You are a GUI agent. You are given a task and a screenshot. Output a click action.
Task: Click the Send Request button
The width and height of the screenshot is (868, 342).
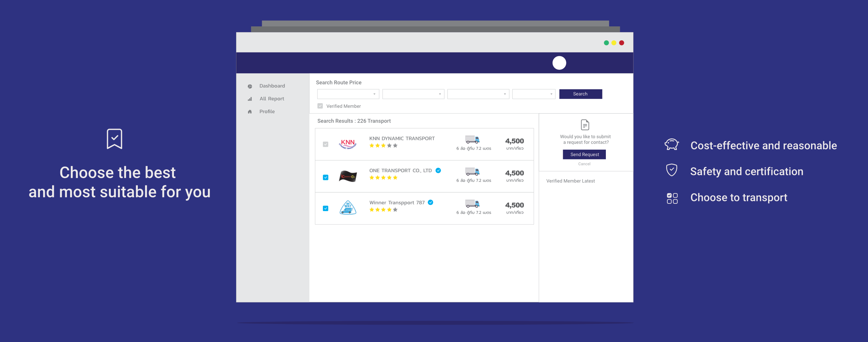(x=584, y=155)
